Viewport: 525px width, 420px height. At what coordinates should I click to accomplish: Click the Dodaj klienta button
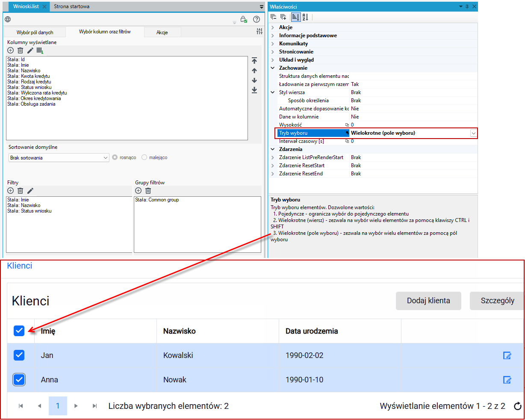[428, 301]
